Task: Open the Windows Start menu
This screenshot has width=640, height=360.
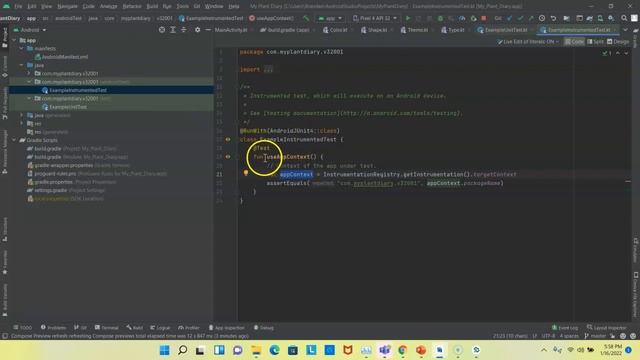Action: click(x=164, y=350)
